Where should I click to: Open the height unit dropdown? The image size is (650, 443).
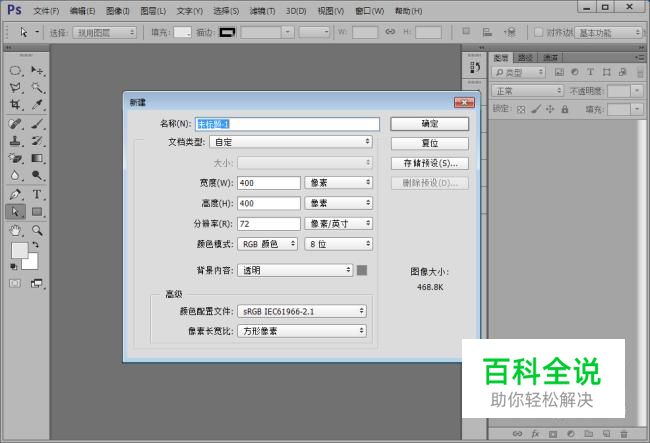pos(339,203)
